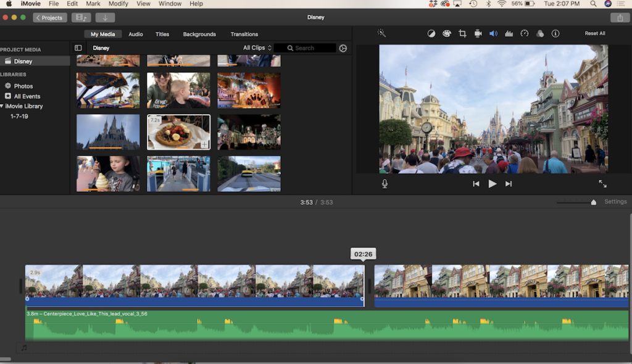Image resolution: width=632 pixels, height=364 pixels.
Task: Open timeline Settings
Action: pyautogui.click(x=615, y=201)
